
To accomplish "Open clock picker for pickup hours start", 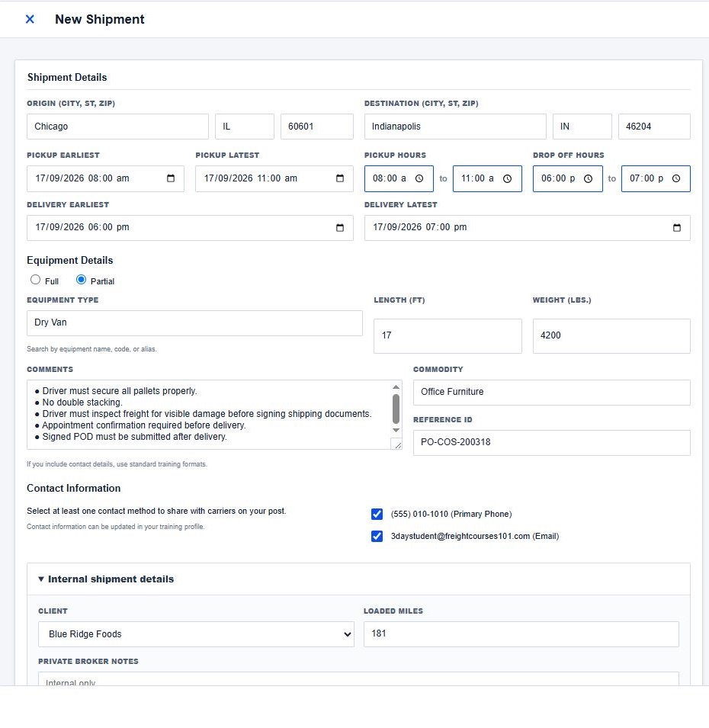I will (419, 178).
